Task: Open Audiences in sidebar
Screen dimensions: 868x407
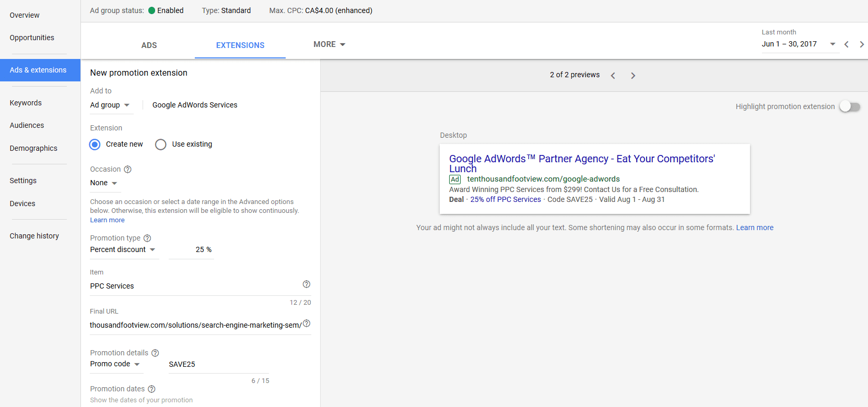Action: click(27, 125)
